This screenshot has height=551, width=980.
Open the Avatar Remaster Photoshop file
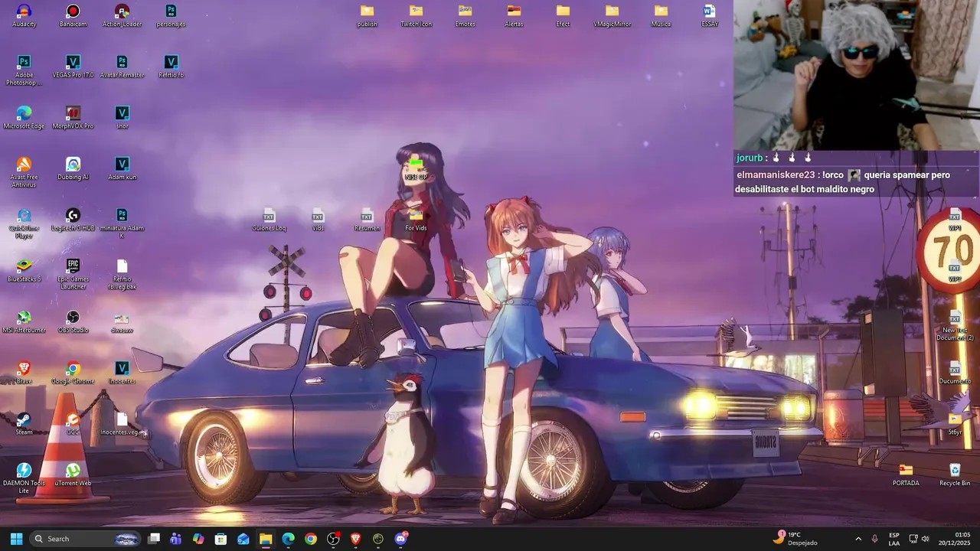coord(122,67)
